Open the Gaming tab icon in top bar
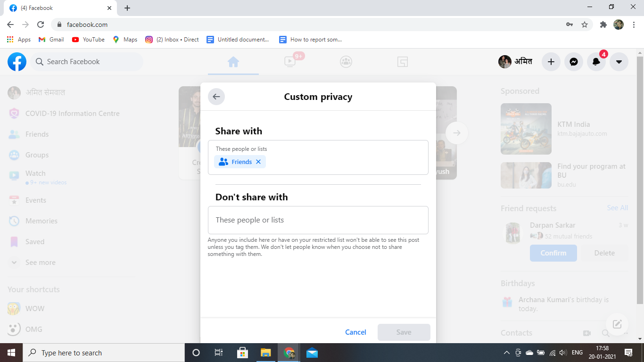 [x=402, y=62]
